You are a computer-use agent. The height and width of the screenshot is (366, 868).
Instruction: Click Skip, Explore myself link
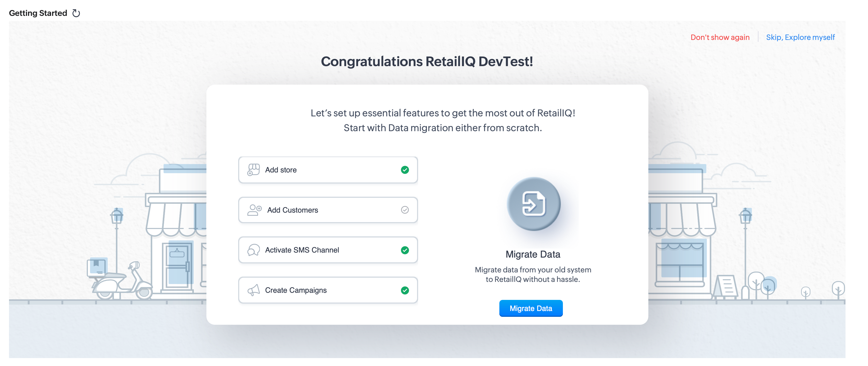click(x=800, y=37)
